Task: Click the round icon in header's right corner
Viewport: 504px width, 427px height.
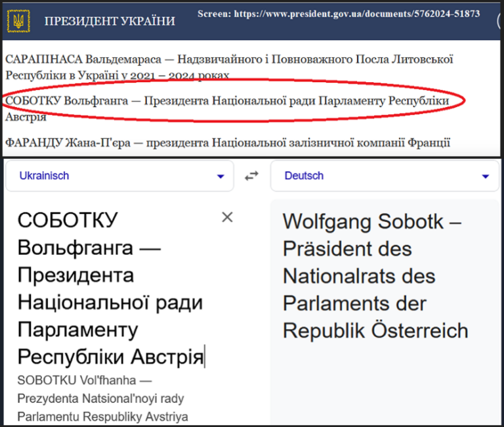Action: point(501,20)
